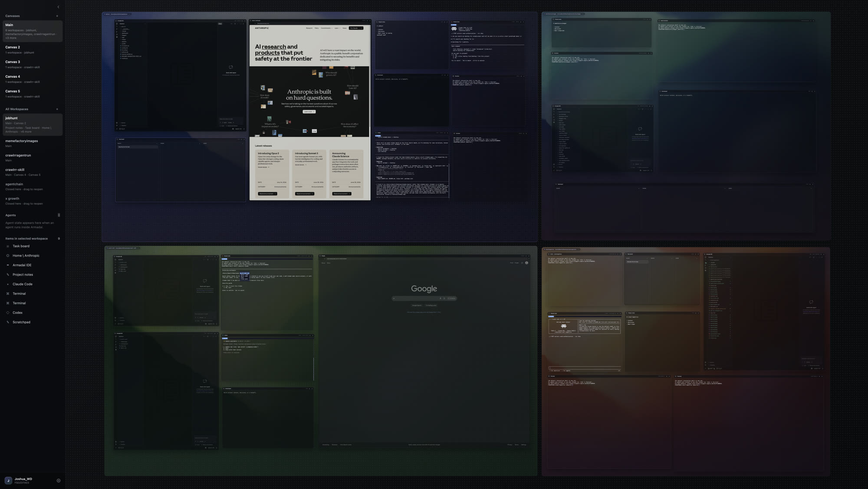Open Policy in Anthropic site navigation
The height and width of the screenshot is (489, 868).
(317, 28)
